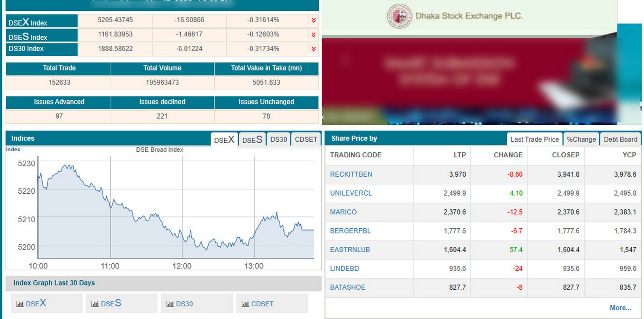View the EASTRNLUB stock details

(x=350, y=250)
